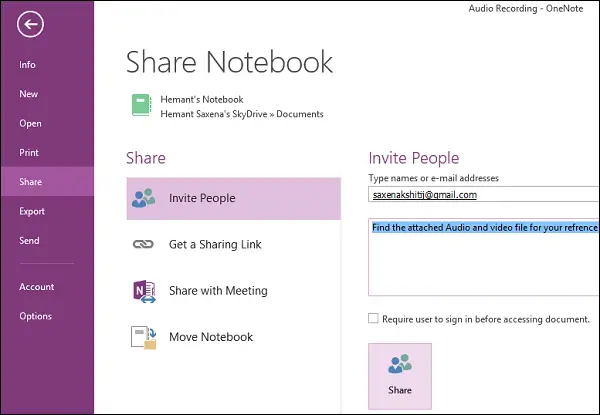Click the people icon on the Share button
600x415 pixels.
click(400, 364)
